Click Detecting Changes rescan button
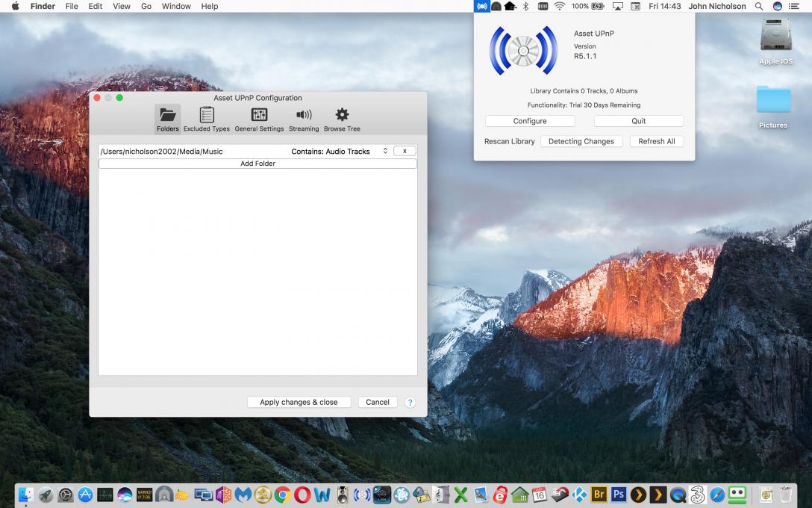This screenshot has width=812, height=508. pyautogui.click(x=581, y=141)
